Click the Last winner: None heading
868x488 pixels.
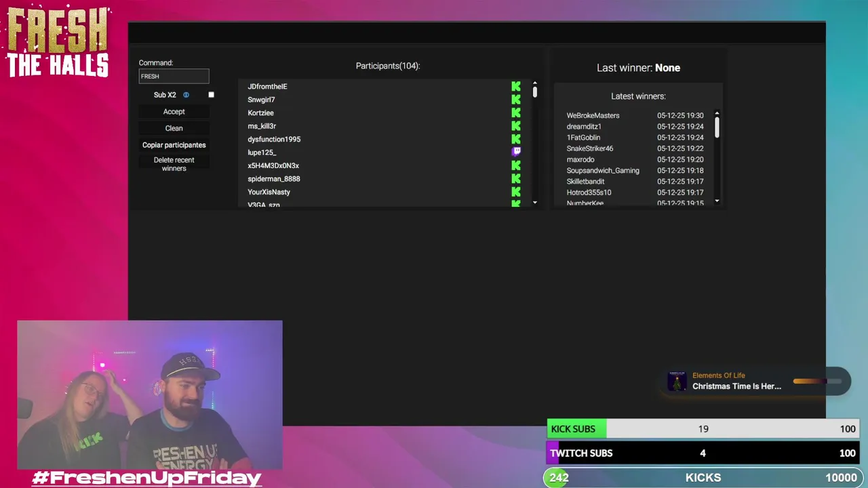coord(638,68)
